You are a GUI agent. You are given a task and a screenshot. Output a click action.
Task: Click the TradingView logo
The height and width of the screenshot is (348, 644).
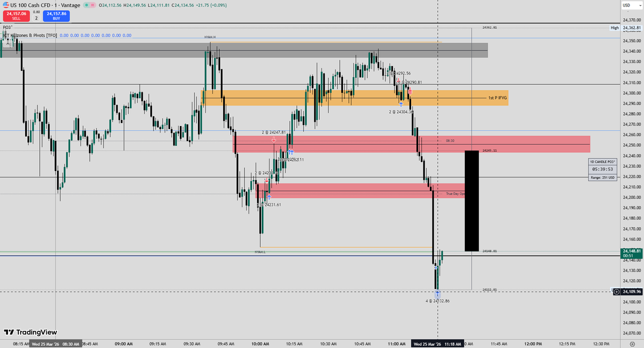30,332
